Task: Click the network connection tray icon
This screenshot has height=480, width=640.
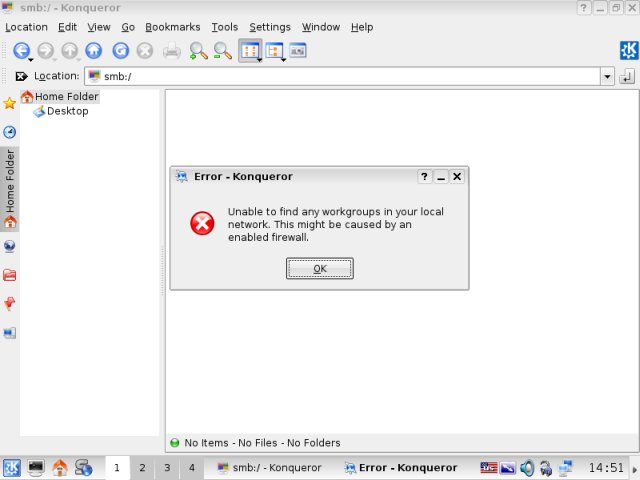Action: tap(566, 468)
